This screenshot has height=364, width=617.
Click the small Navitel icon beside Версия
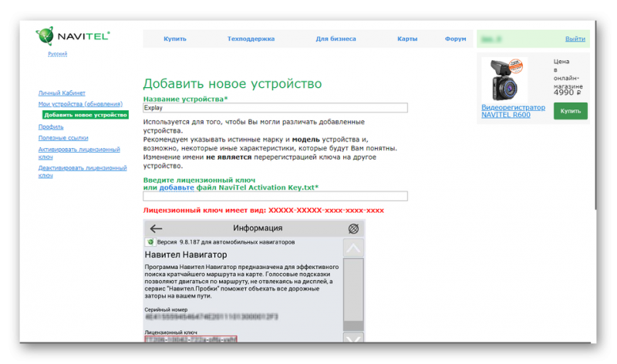pos(150,242)
